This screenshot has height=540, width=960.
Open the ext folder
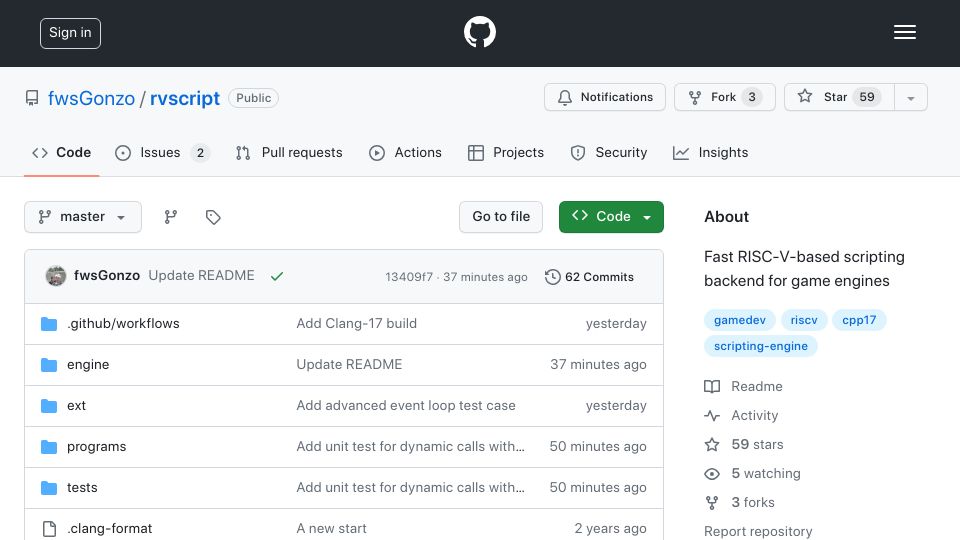[x=77, y=405]
